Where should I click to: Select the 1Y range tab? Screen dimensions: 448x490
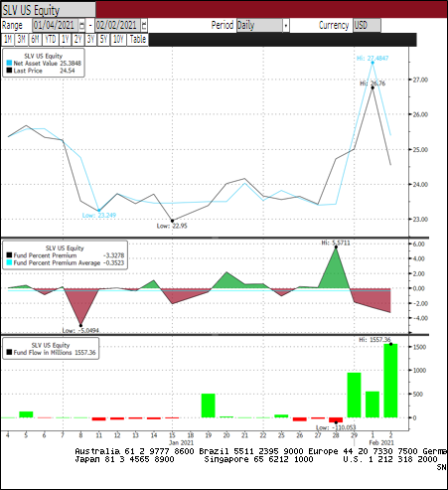point(66,40)
